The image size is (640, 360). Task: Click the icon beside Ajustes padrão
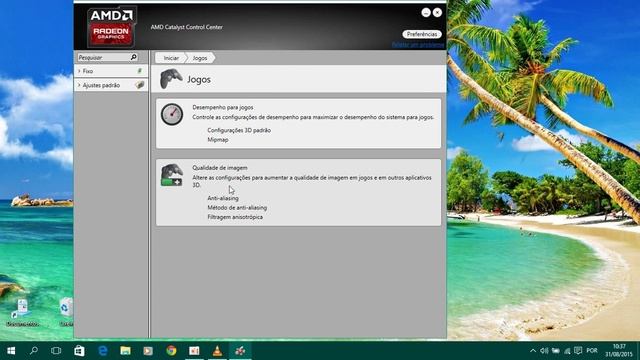coord(140,85)
